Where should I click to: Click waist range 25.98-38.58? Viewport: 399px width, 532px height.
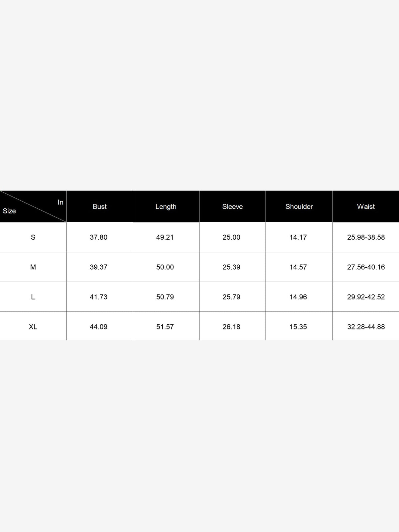point(366,237)
